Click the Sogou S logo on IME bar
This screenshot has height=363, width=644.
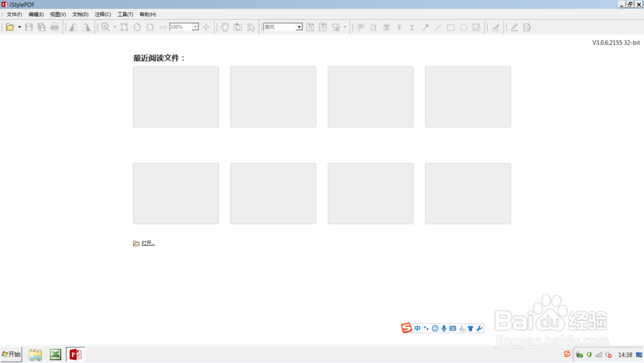click(x=406, y=328)
